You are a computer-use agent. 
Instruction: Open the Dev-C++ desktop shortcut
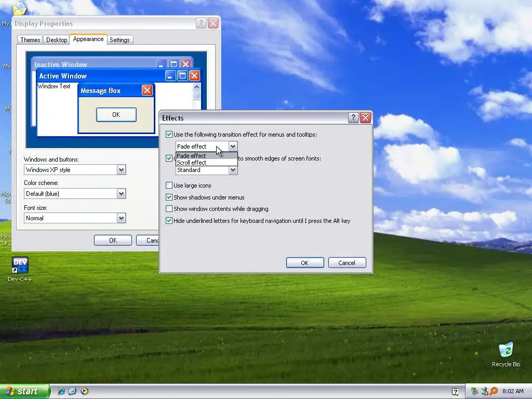20,269
